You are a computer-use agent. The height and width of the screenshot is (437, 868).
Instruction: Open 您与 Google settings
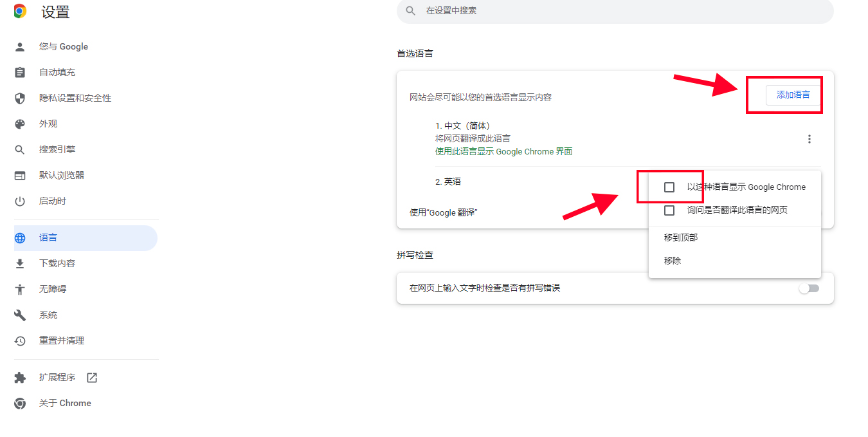click(x=63, y=46)
